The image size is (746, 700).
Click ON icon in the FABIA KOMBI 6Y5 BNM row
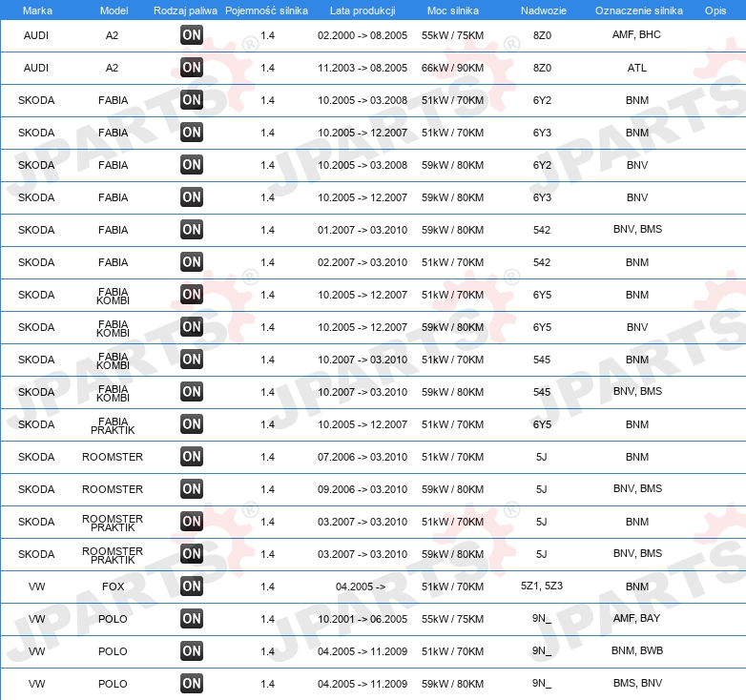click(x=192, y=294)
